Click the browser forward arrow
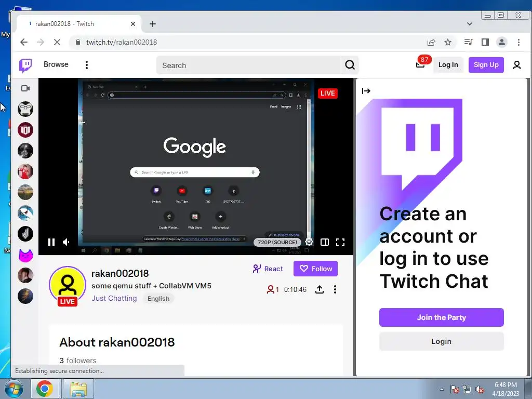532x399 pixels. pyautogui.click(x=41, y=42)
